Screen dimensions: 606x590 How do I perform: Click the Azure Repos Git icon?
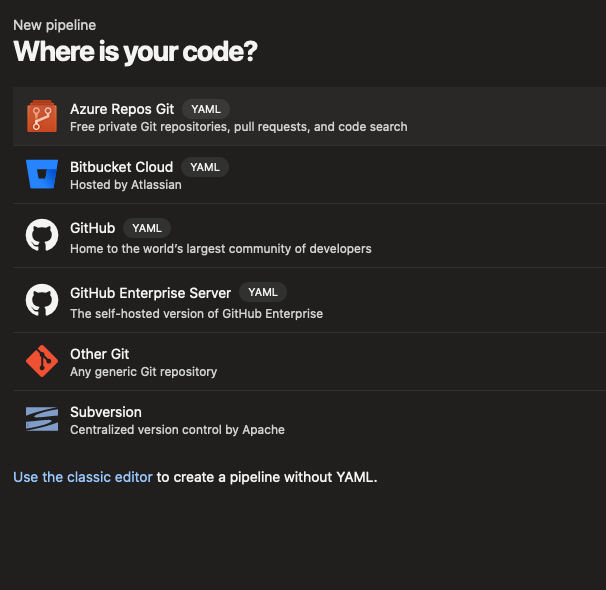coord(41,117)
